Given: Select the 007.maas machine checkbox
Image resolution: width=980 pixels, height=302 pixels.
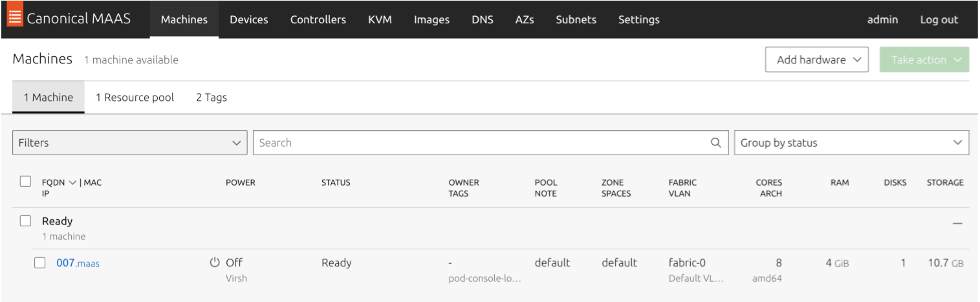Looking at the screenshot, I should coord(40,263).
